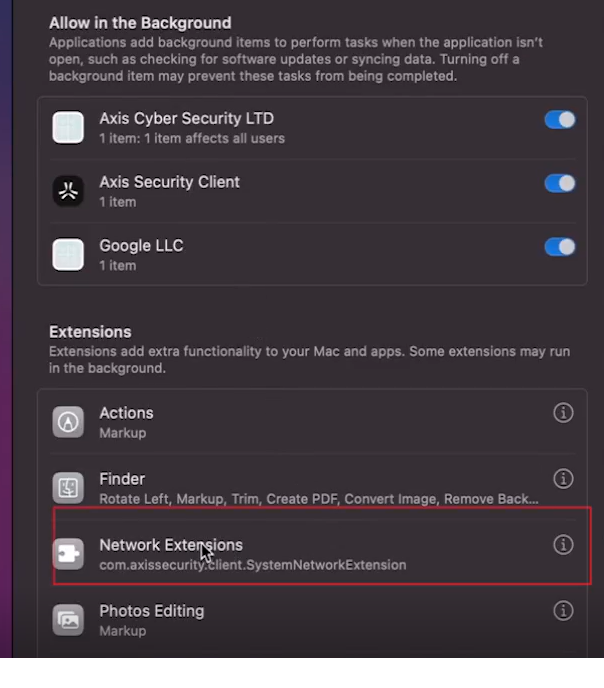Click the Finder extensions icon
The height and width of the screenshot is (688, 604).
pos(68,488)
